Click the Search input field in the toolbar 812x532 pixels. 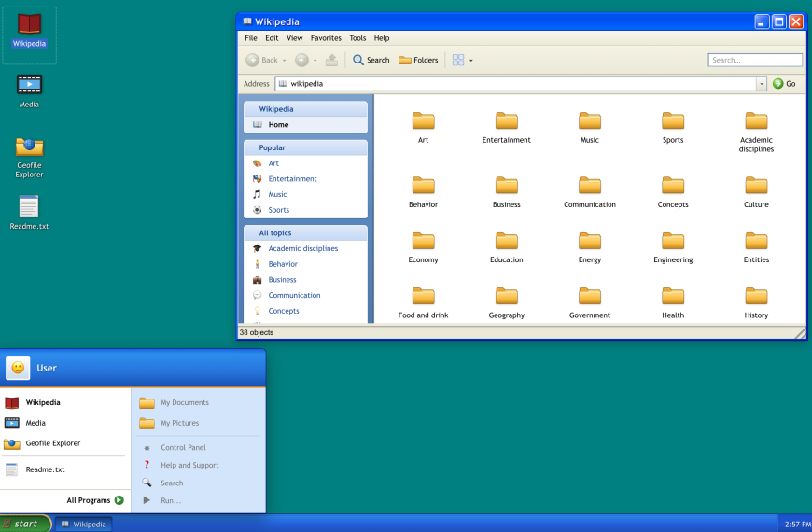click(x=755, y=60)
